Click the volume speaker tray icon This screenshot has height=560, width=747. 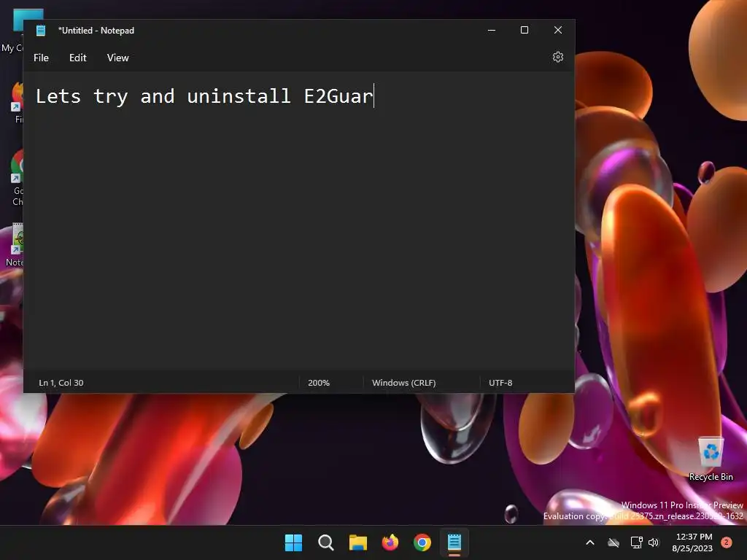point(654,542)
